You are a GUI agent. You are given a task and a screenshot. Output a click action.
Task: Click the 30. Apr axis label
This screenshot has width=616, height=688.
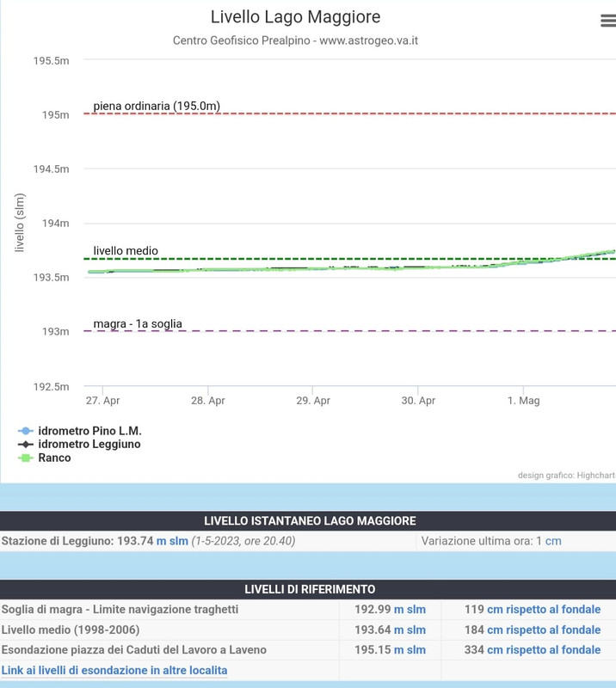(418, 401)
